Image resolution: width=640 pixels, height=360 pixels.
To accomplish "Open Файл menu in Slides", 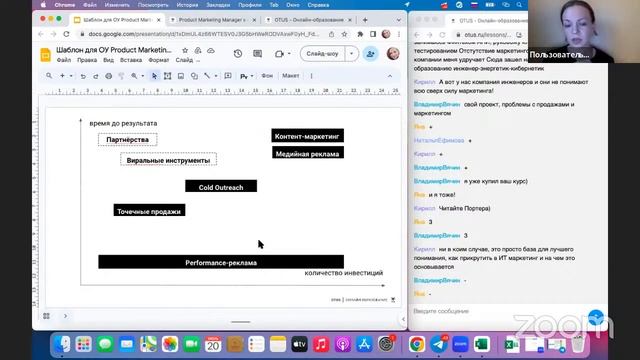I will 64,60.
